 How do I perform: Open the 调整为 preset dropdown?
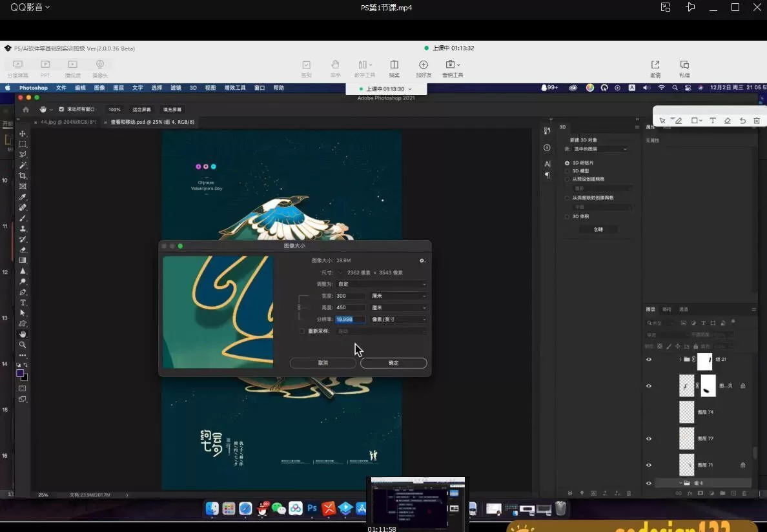tap(382, 284)
